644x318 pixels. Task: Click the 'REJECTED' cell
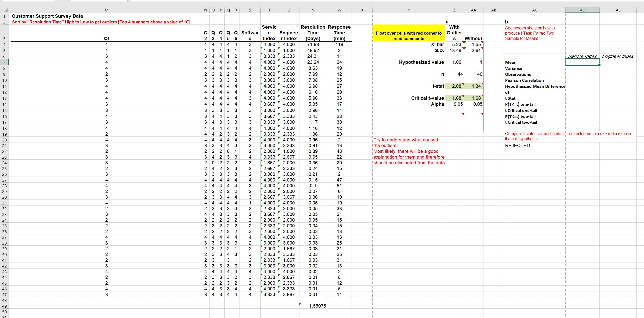[517, 146]
